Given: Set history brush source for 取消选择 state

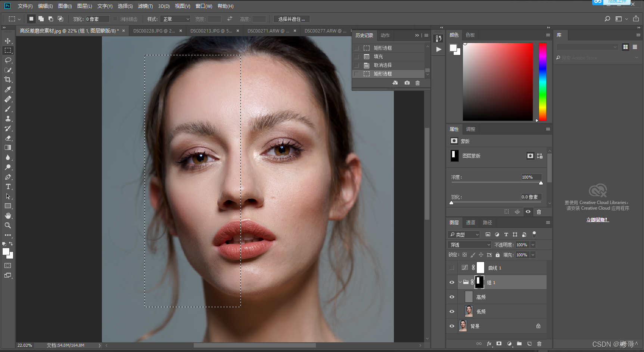Looking at the screenshot, I should click(x=357, y=65).
